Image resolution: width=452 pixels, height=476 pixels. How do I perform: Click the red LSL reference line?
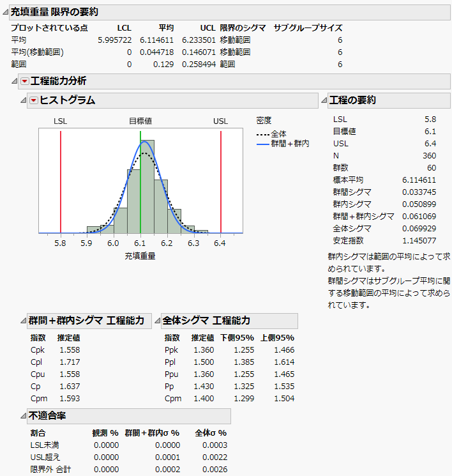pos(61,182)
